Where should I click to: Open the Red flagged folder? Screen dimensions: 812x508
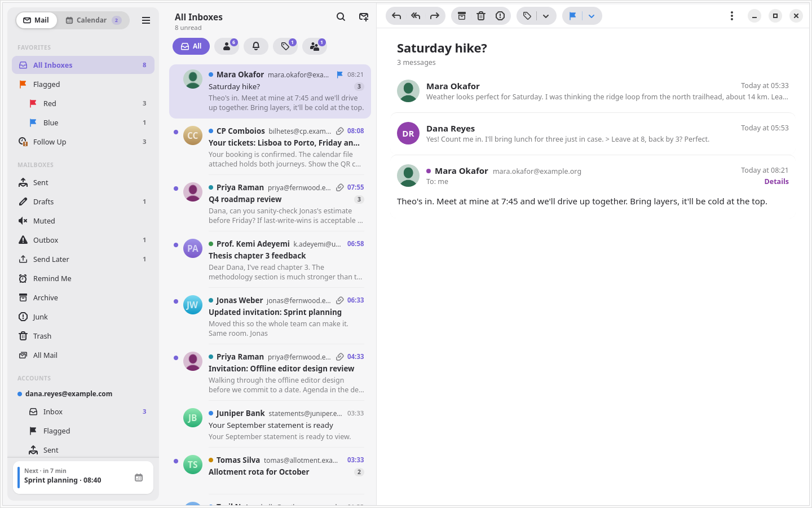pos(83,103)
